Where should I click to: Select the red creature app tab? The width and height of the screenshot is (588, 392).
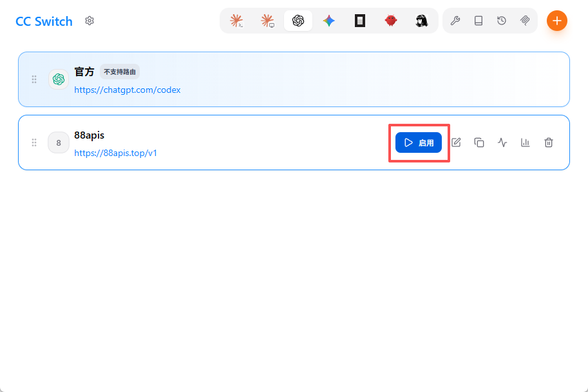391,21
